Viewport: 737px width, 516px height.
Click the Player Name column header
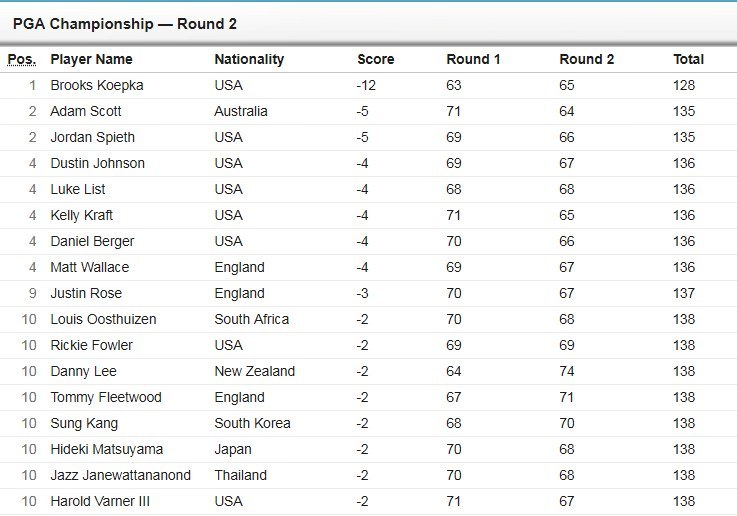pos(91,59)
